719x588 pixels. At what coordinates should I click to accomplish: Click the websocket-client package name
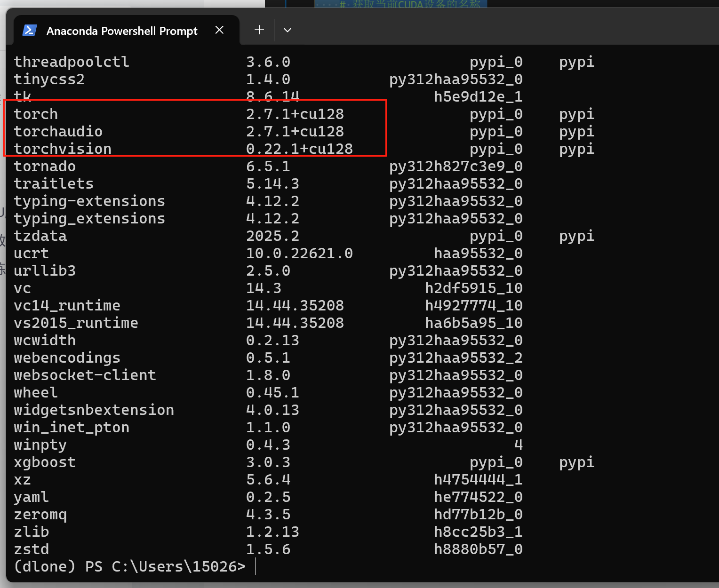(x=85, y=375)
